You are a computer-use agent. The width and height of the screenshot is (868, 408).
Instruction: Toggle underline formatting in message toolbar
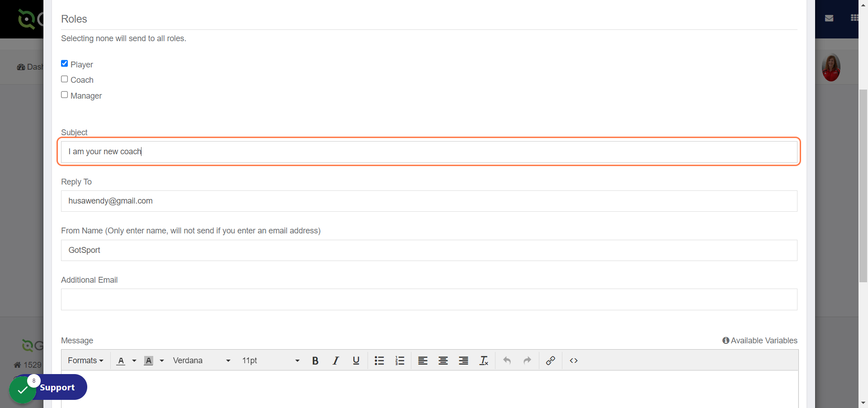pyautogui.click(x=356, y=361)
